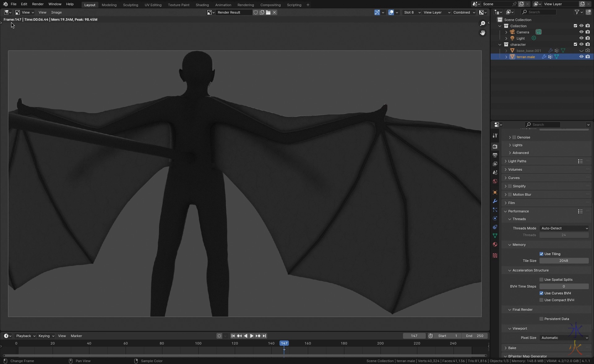Open the Render menu
This screenshot has height=364, width=594.
coord(38,4)
